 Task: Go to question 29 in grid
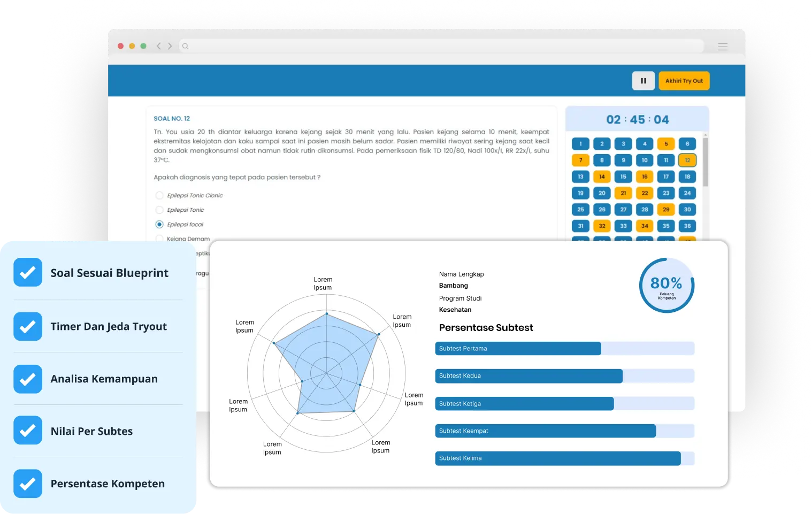coord(666,210)
